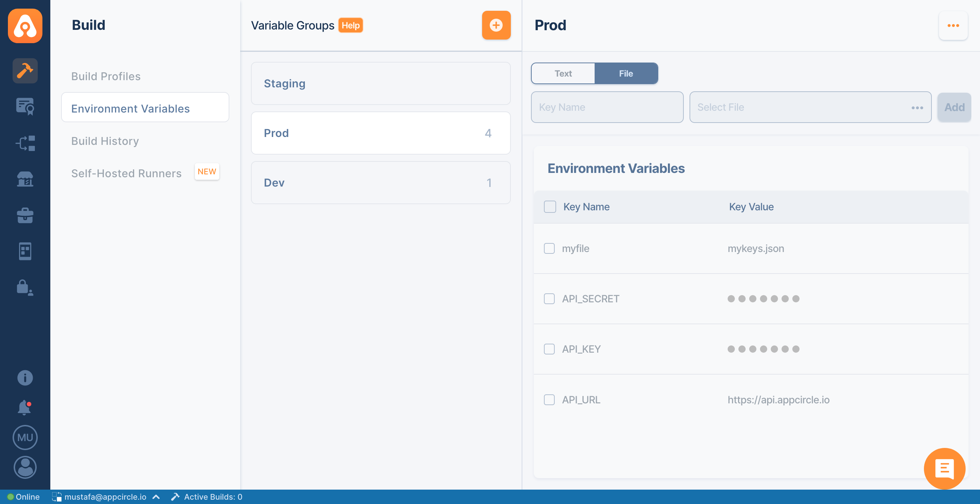Viewport: 980px width, 504px height.
Task: Click the API_KEY key name
Action: click(581, 349)
